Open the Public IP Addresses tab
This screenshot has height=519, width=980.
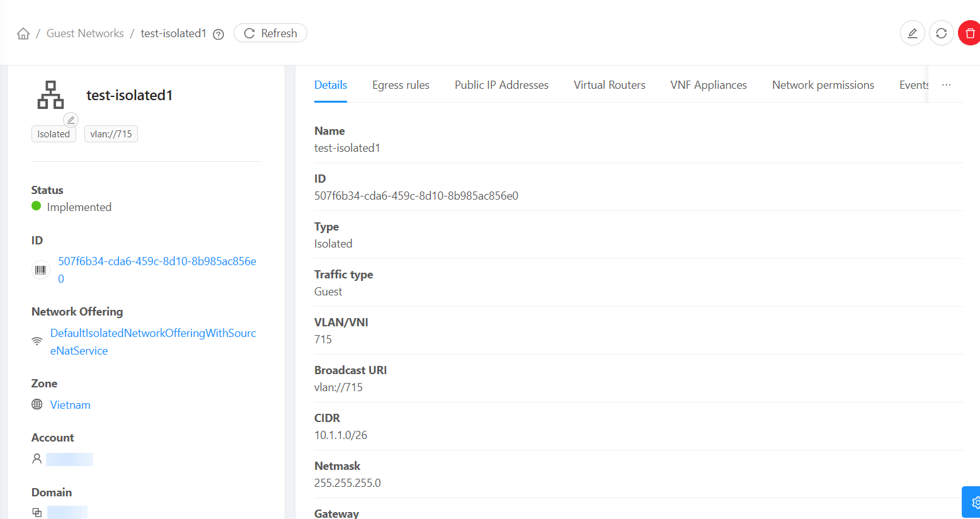click(501, 85)
